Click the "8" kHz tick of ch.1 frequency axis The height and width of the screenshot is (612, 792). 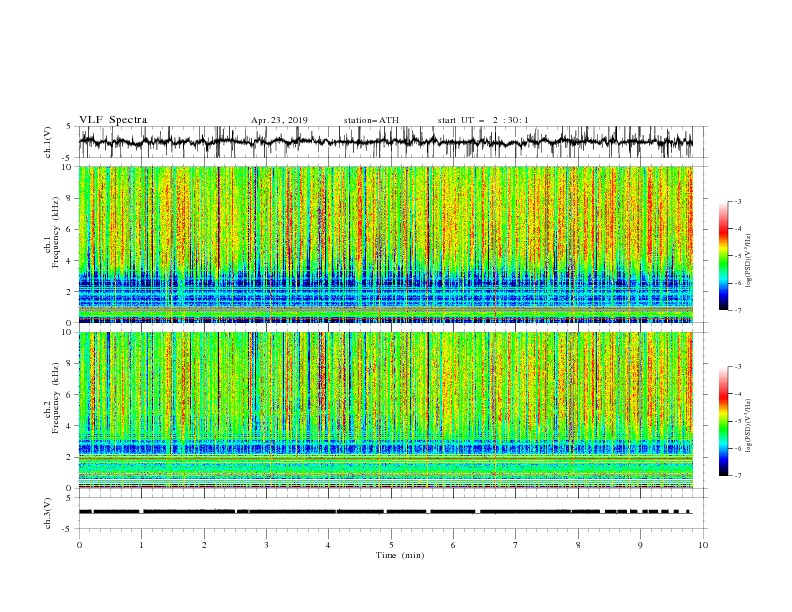coord(70,198)
